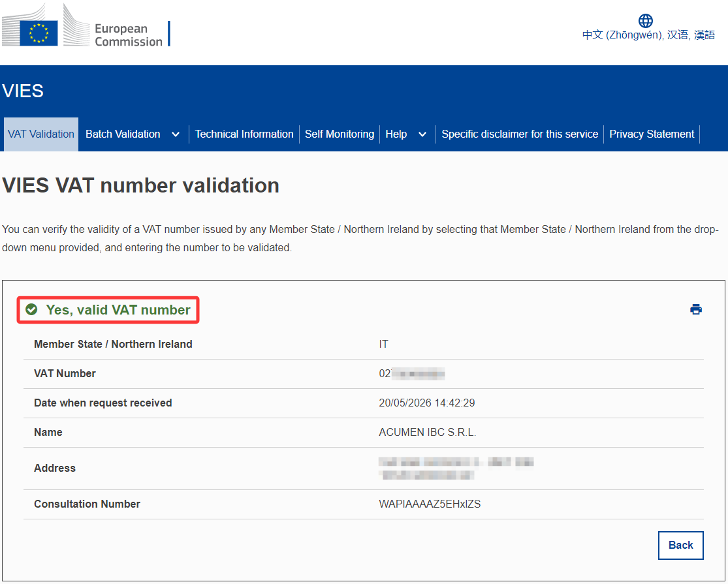Select the request date 20/05/2026 14:42:29
The width and height of the screenshot is (728, 584).
[426, 403]
